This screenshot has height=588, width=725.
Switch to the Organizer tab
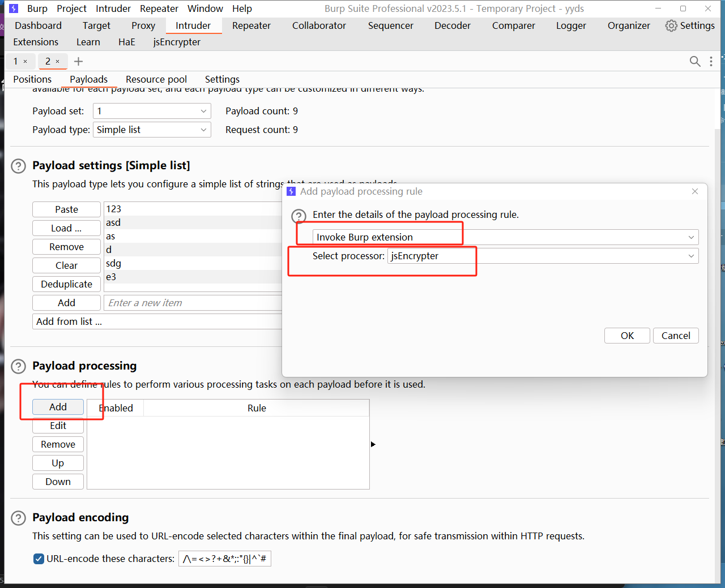tap(629, 25)
